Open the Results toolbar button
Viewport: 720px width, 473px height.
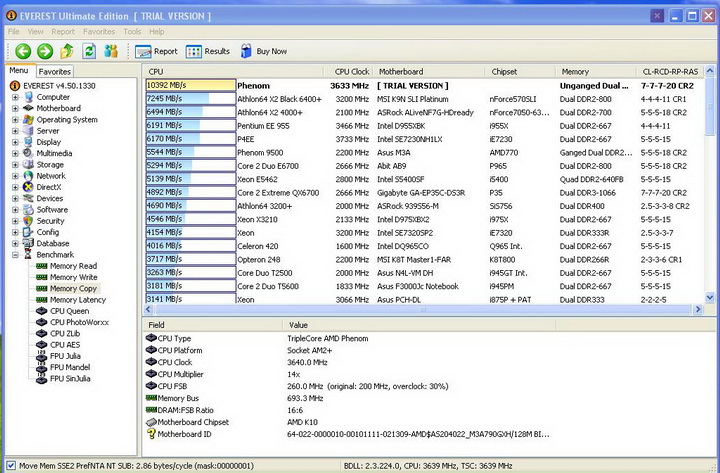point(208,51)
